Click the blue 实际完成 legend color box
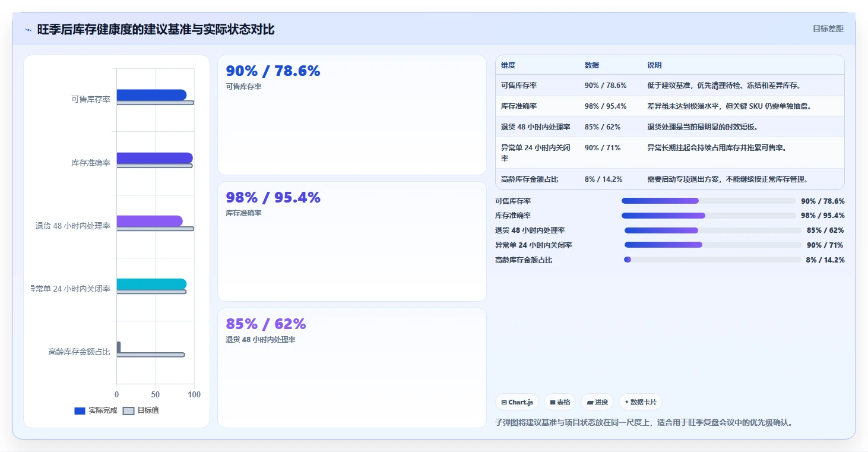 click(x=80, y=410)
